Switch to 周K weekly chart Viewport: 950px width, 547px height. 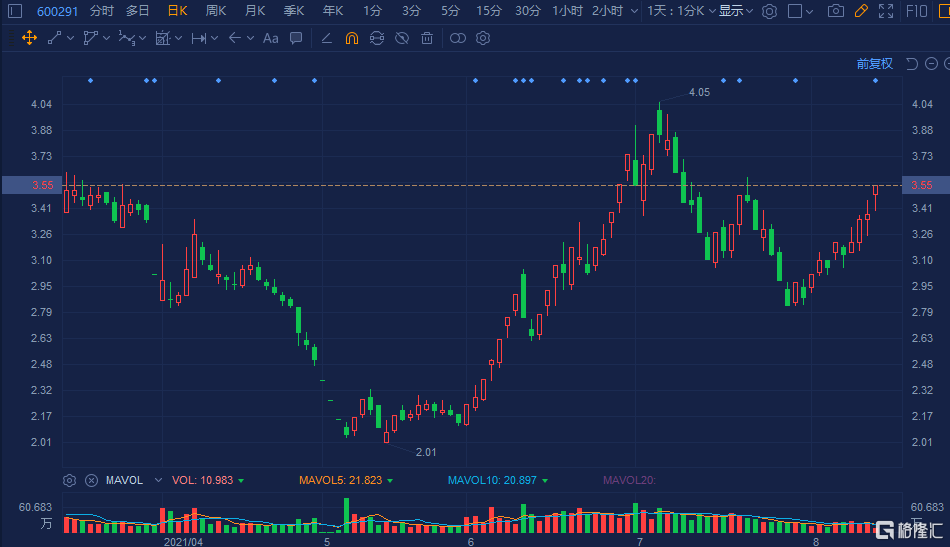tap(215, 11)
